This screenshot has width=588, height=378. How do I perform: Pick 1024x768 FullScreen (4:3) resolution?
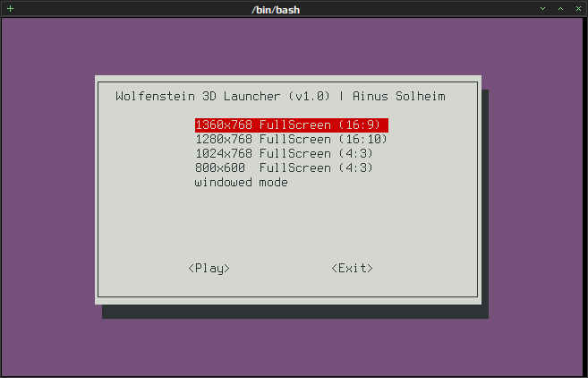[285, 153]
